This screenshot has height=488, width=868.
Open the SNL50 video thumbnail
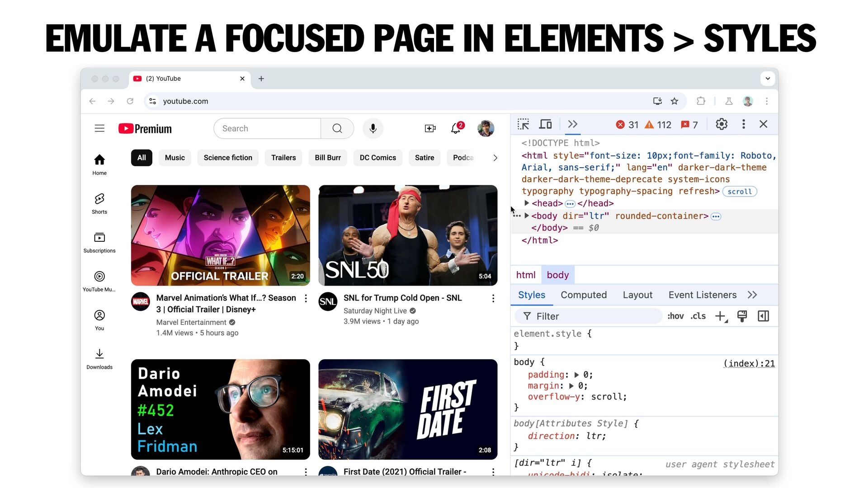pyautogui.click(x=408, y=235)
